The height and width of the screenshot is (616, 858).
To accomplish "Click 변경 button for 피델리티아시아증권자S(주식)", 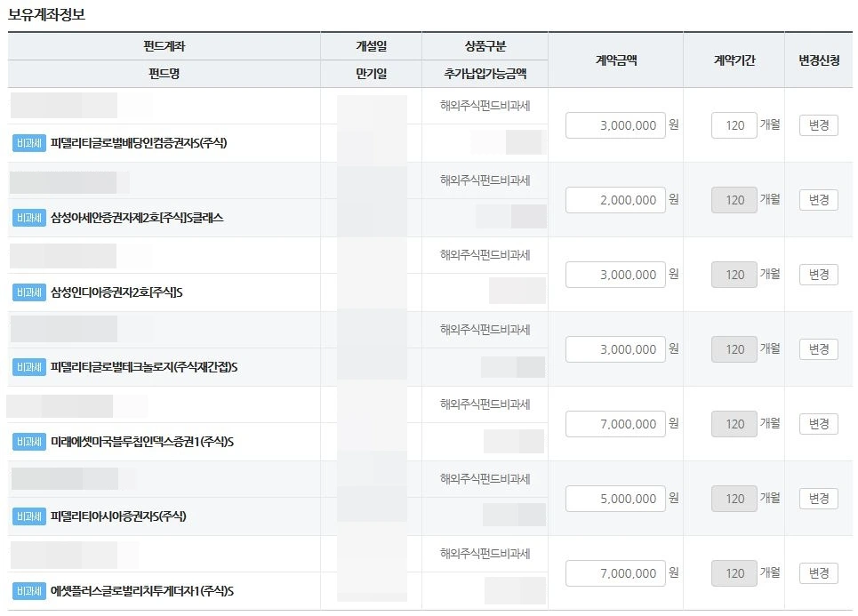I will click(819, 499).
